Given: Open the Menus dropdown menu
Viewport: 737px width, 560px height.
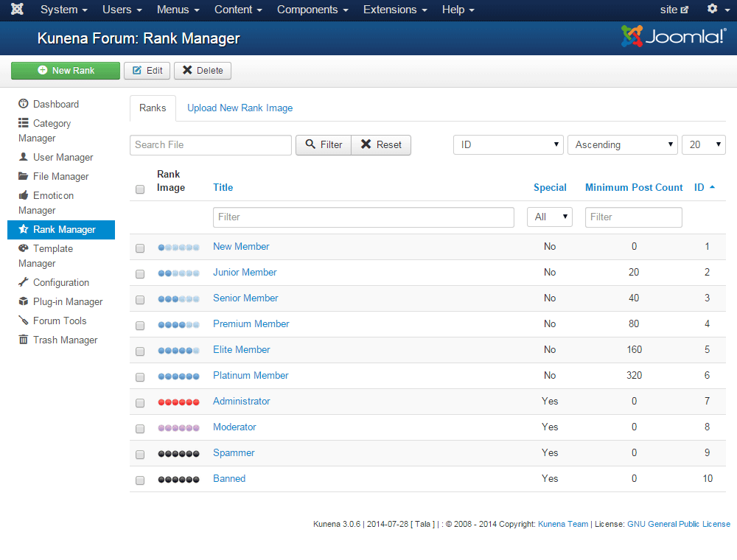Looking at the screenshot, I should 178,10.
